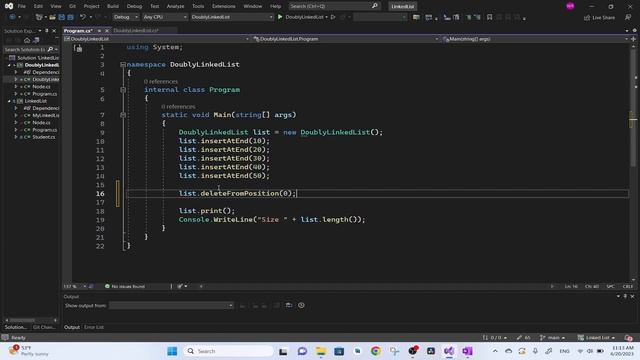Image resolution: width=640 pixels, height=360 pixels.
Task: Open the Debug configuration dropdown
Action: click(126, 17)
